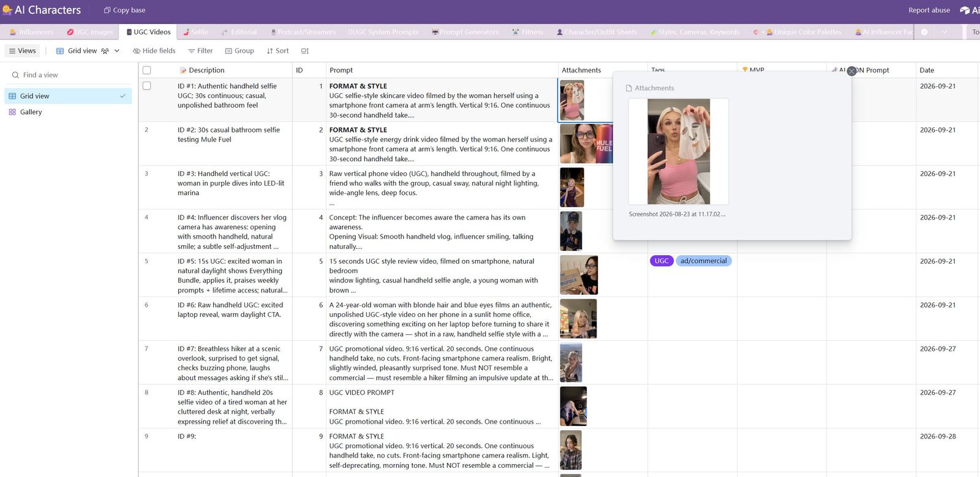This screenshot has height=477, width=980.
Task: Click the Fitness tab
Action: [528, 32]
